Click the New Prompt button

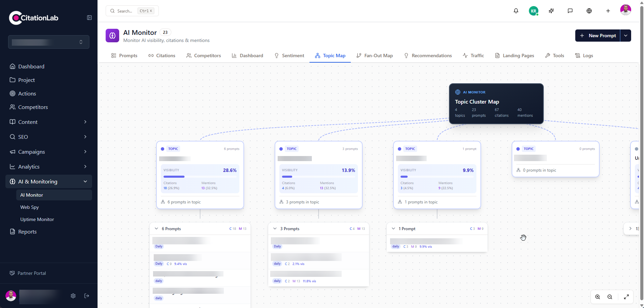[x=598, y=36]
